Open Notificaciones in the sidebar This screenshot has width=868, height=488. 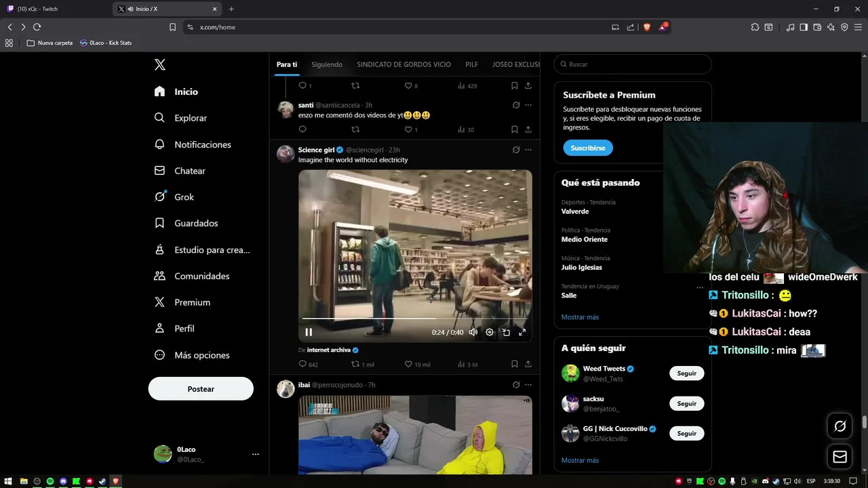[x=193, y=144]
